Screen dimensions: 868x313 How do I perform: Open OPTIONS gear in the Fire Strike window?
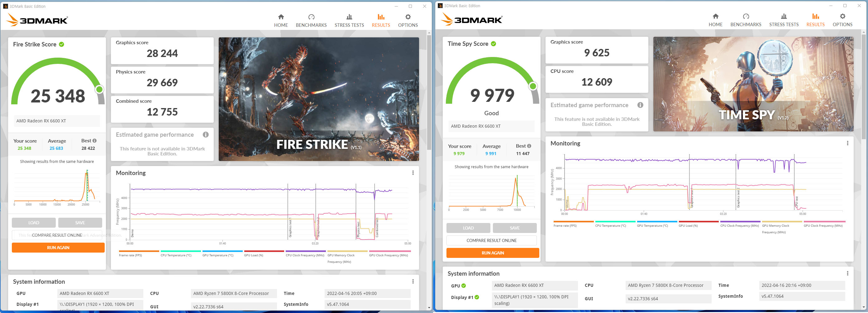(408, 21)
